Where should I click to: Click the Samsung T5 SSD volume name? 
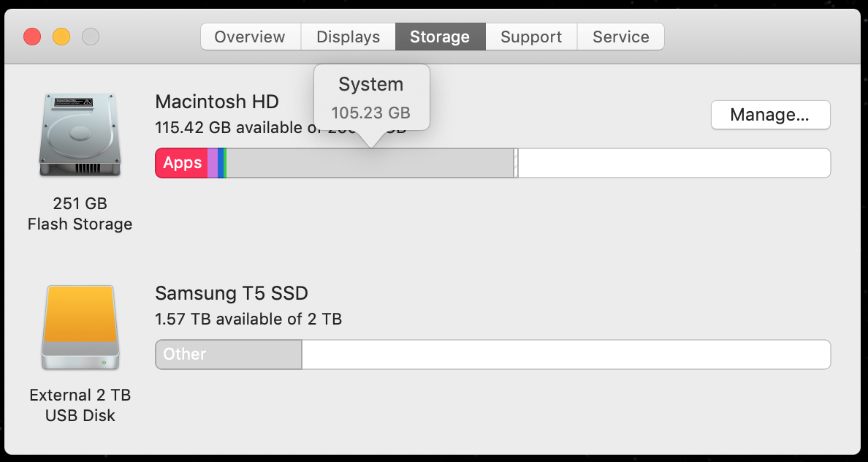pos(232,294)
